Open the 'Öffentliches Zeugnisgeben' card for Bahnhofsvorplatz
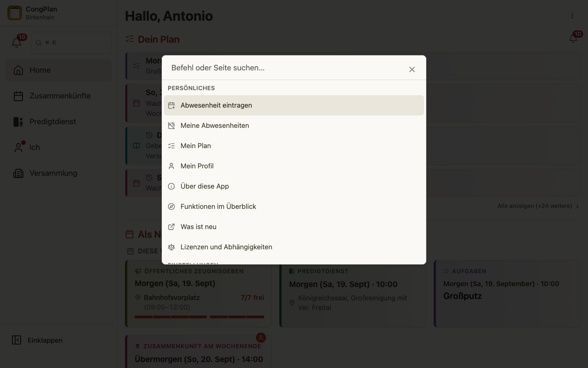This screenshot has width=588, height=368. 198,294
